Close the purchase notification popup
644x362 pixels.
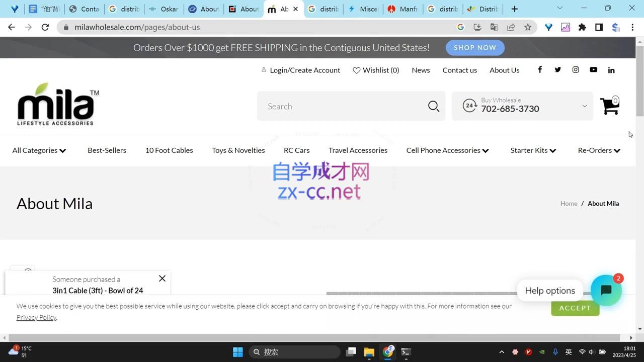click(162, 278)
